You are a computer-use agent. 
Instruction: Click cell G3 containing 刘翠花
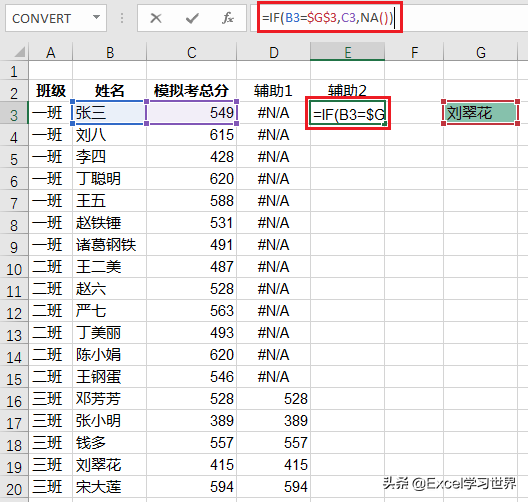click(481, 113)
